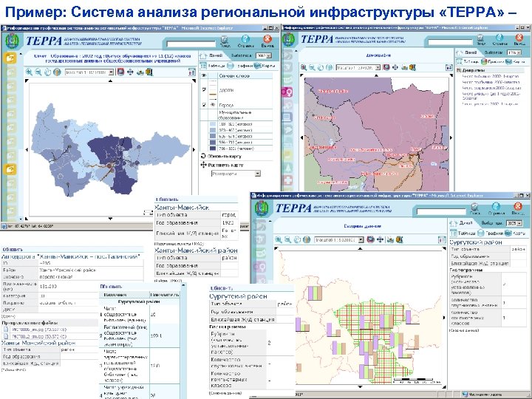Click pan-north arrow above top-left map
Viewport: 532px width, 399px height.
pos(110,81)
